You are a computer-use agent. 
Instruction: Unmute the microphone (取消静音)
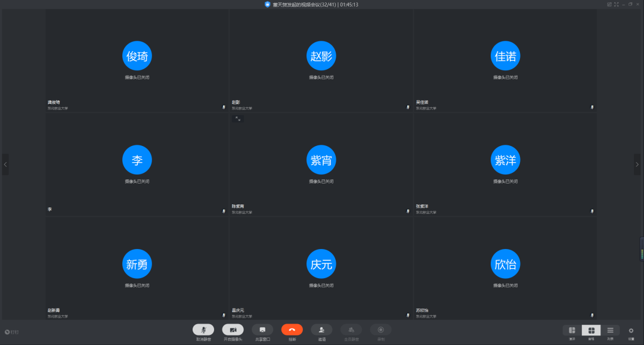tap(203, 330)
